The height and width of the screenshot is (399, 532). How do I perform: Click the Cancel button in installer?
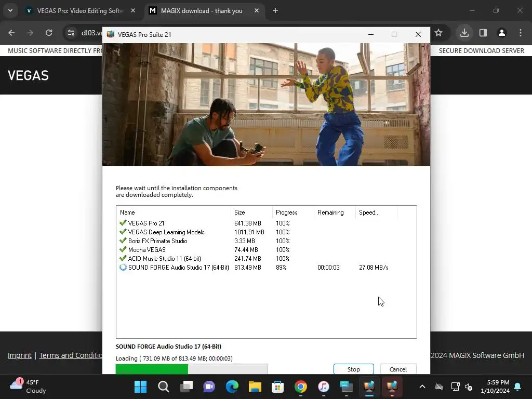pyautogui.click(x=398, y=369)
